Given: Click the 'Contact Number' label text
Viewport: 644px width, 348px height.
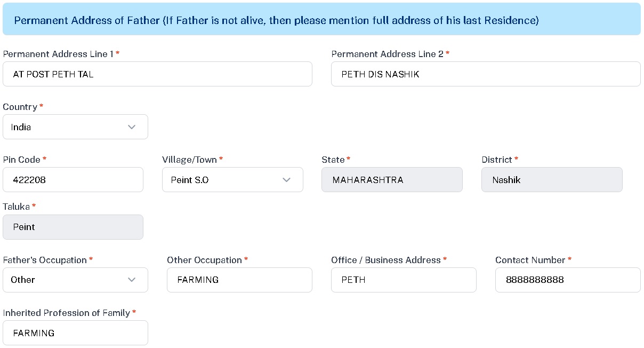Looking at the screenshot, I should [530, 260].
